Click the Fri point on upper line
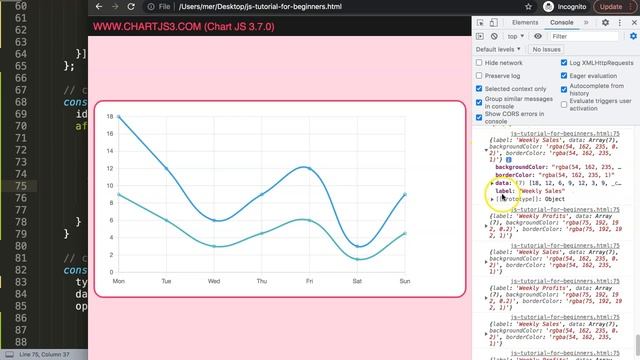Viewport: 640px width, 360px height. [309, 169]
